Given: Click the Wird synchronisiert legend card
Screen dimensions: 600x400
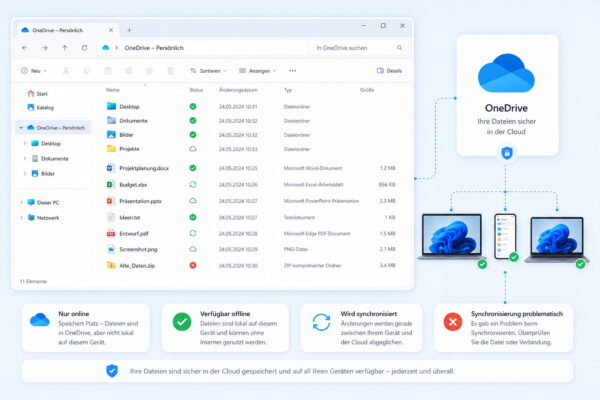Looking at the screenshot, I should point(362,328).
